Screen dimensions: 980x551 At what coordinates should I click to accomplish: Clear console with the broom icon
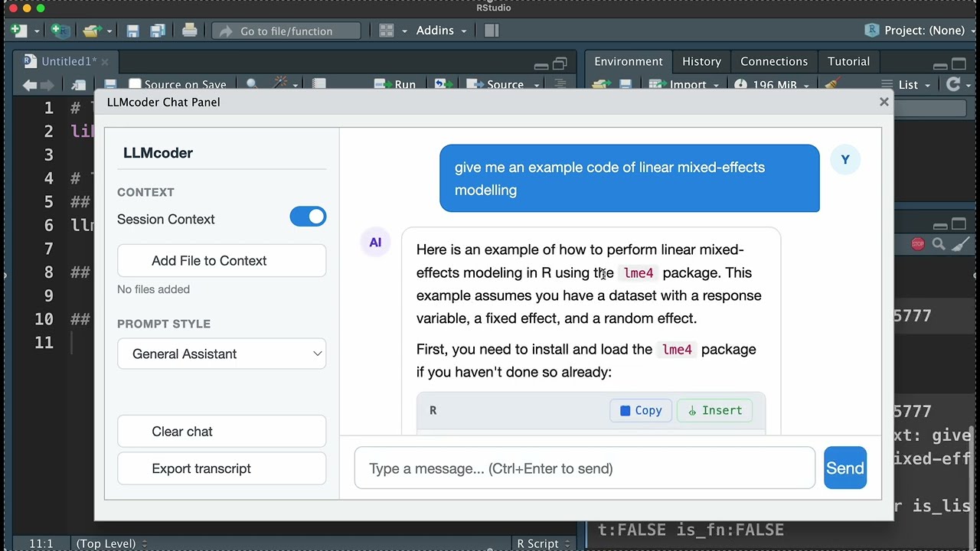962,244
